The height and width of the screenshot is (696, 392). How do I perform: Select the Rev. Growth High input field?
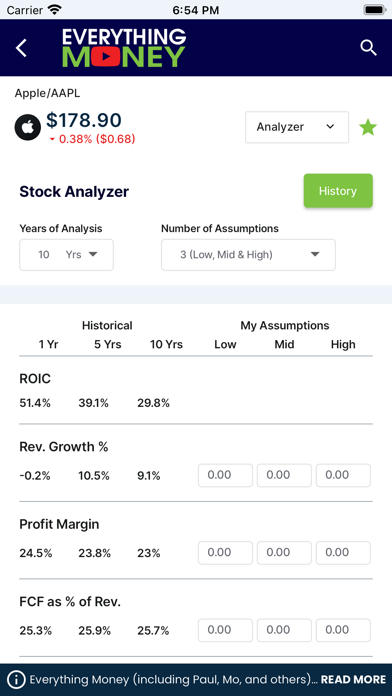(343, 475)
